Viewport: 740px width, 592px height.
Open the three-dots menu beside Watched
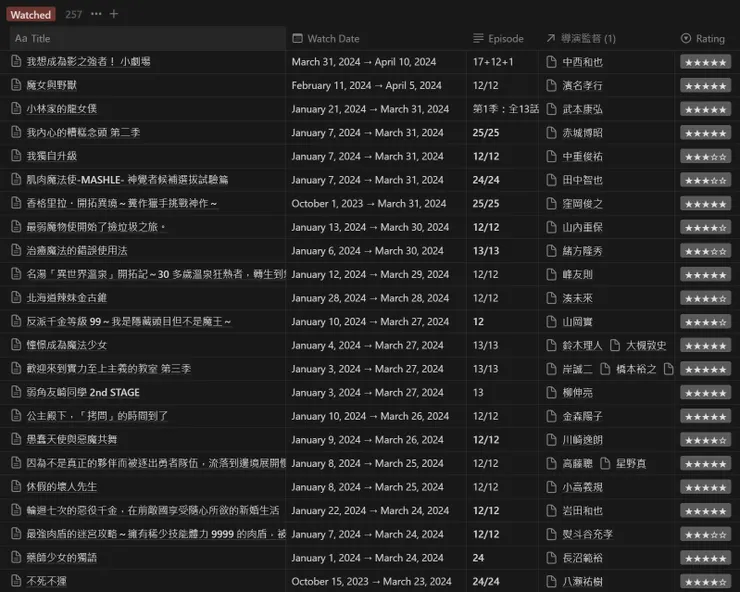point(96,14)
